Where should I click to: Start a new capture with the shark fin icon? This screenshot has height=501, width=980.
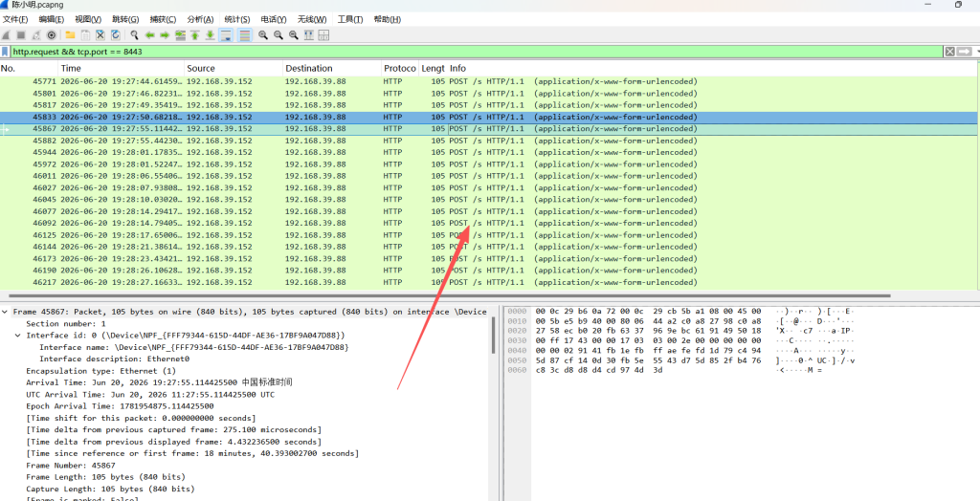click(x=7, y=35)
